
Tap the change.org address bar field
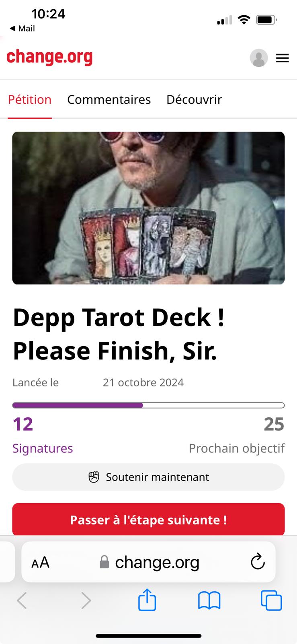tap(148, 562)
